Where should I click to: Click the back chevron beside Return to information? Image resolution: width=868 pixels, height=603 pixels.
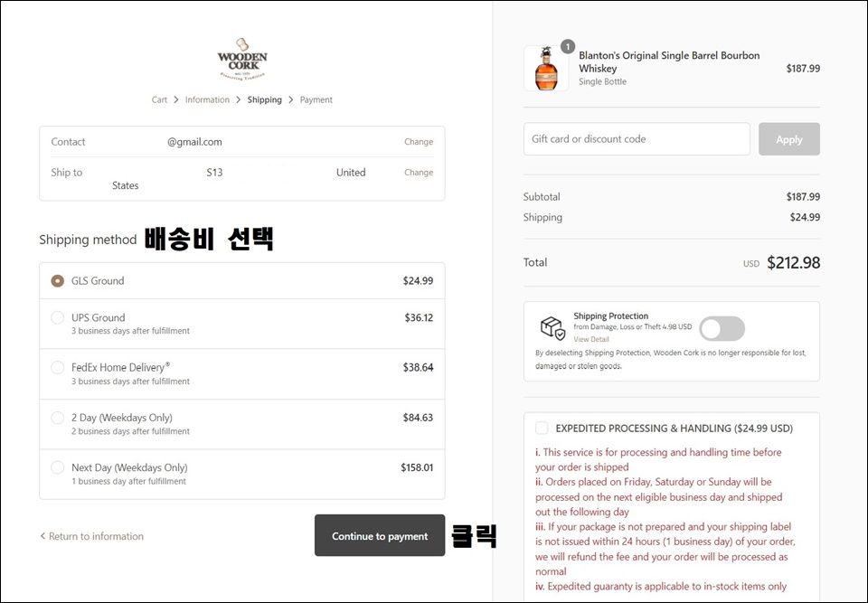point(42,536)
